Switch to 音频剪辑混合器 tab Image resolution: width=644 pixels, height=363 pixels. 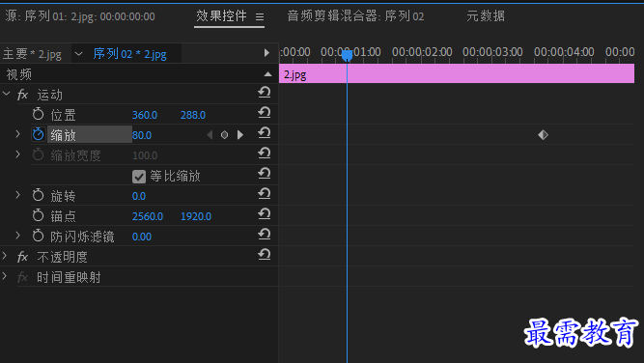(355, 16)
